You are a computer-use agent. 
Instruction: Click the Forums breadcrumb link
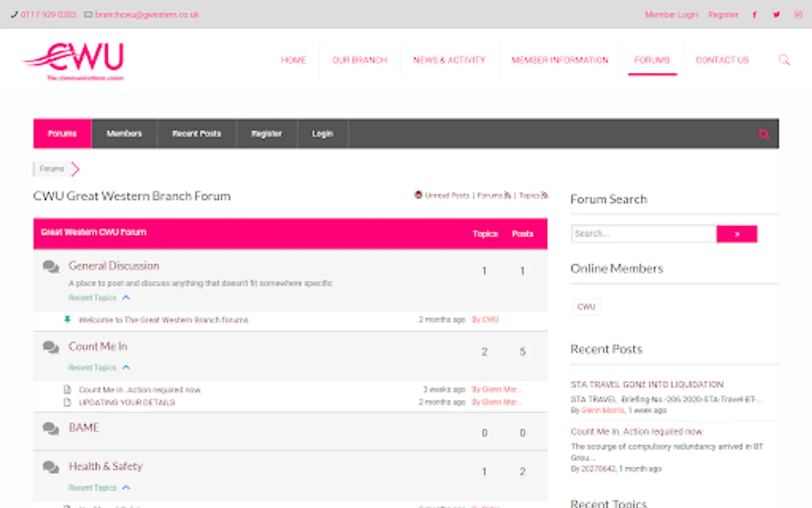click(51, 169)
